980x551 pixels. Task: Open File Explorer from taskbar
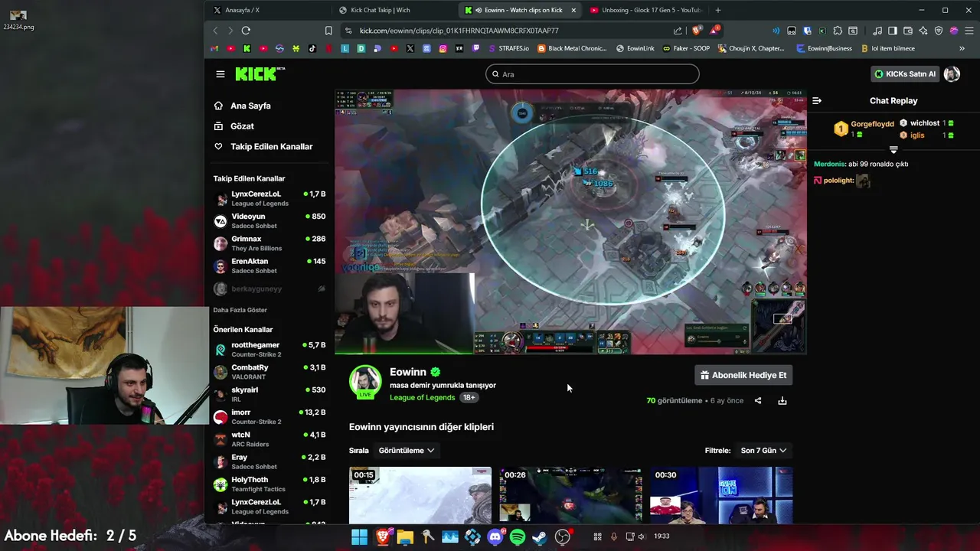point(404,537)
